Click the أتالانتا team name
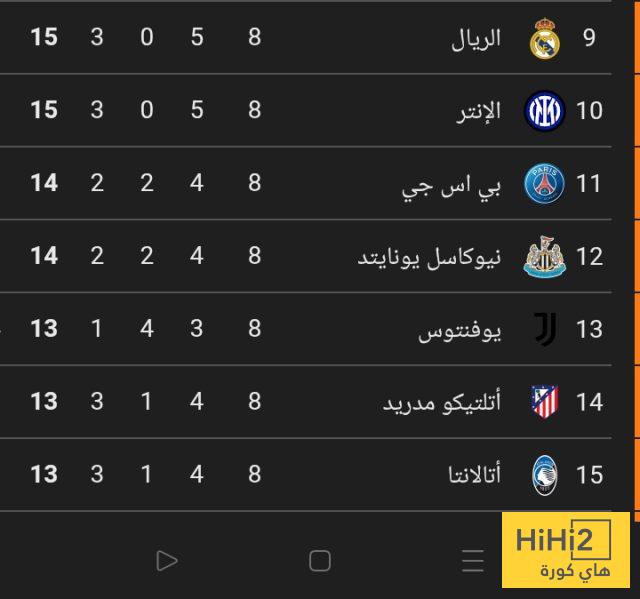The height and width of the screenshot is (599, 640). (x=475, y=475)
